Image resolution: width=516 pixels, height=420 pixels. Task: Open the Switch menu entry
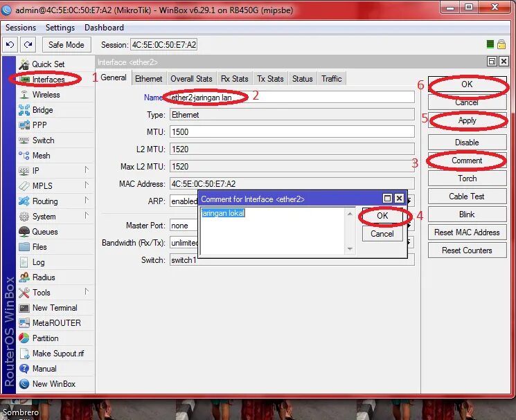click(55, 140)
